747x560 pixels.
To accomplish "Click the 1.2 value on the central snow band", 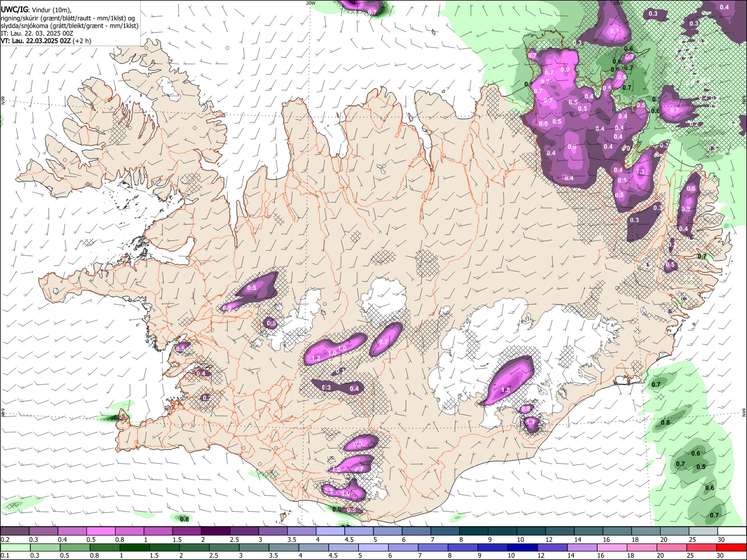I will (x=317, y=359).
